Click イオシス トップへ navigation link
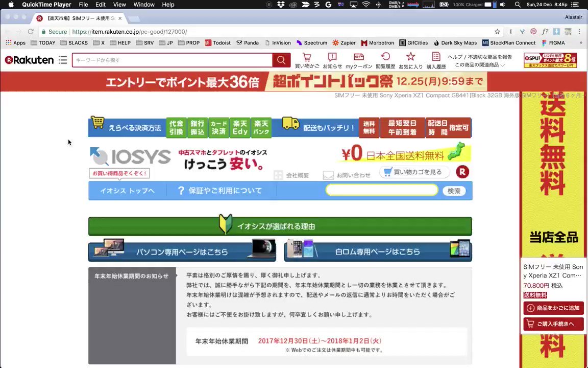Image resolution: width=588 pixels, height=368 pixels. [x=127, y=191]
